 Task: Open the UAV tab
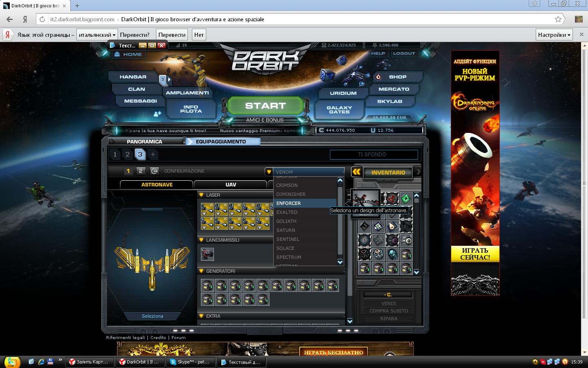click(231, 184)
